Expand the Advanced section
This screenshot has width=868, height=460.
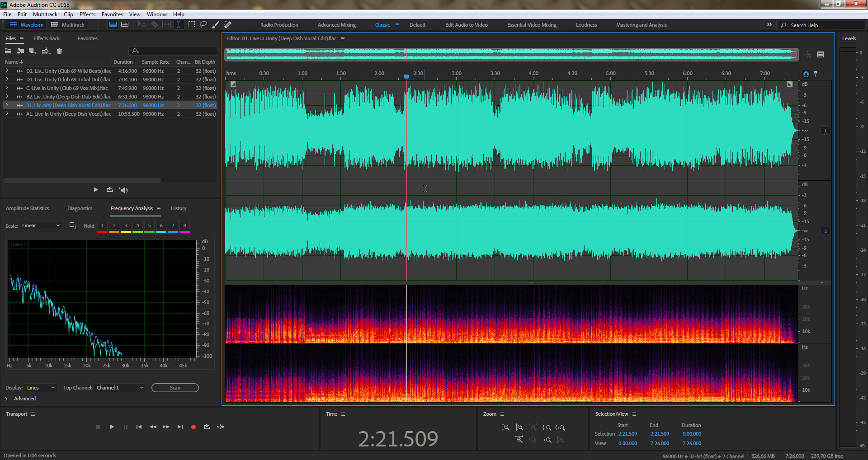tap(6, 399)
